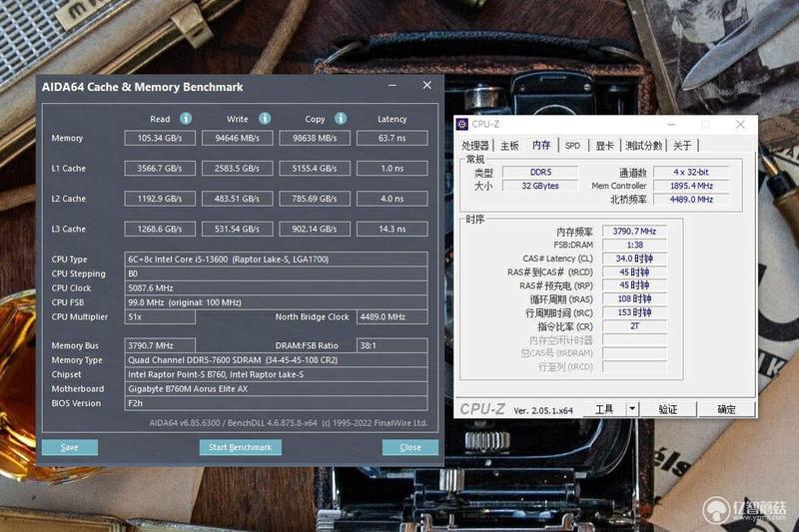Click the CPU Stepping field B0

coord(276,273)
